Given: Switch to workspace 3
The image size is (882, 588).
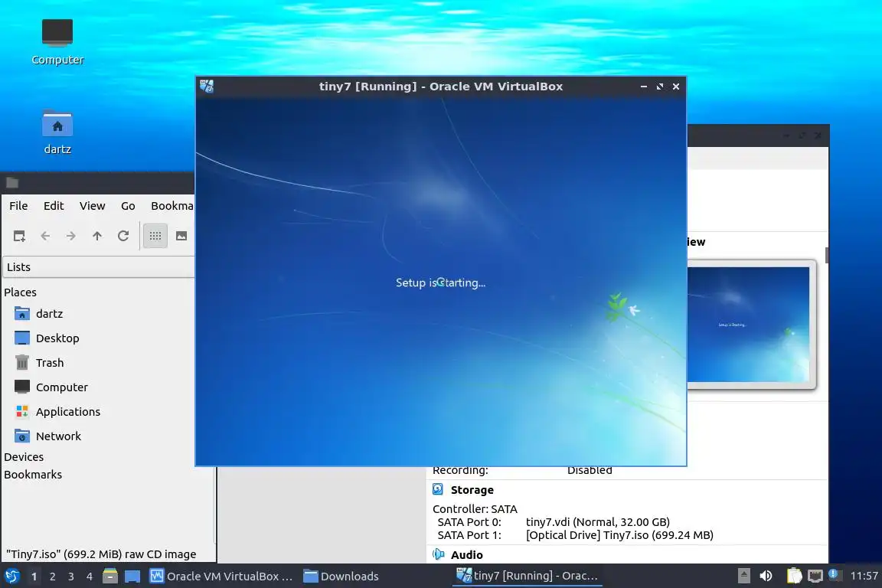Looking at the screenshot, I should pyautogui.click(x=71, y=577).
